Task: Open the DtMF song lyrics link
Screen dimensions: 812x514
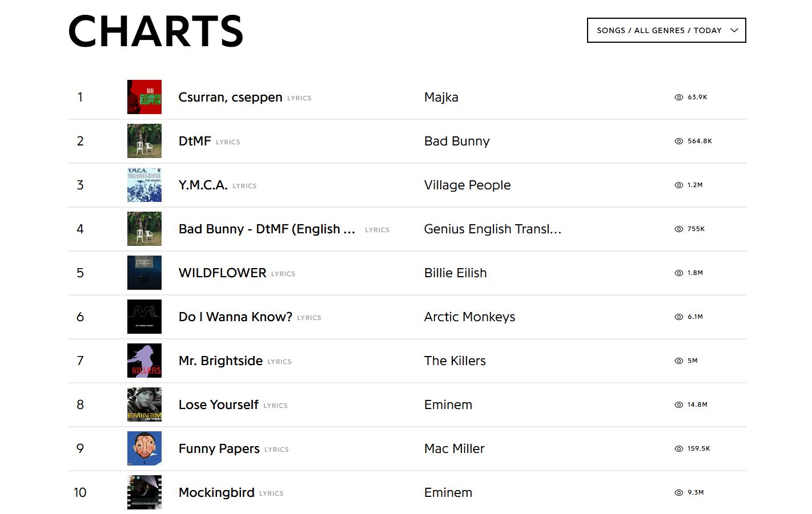Action: pos(195,141)
